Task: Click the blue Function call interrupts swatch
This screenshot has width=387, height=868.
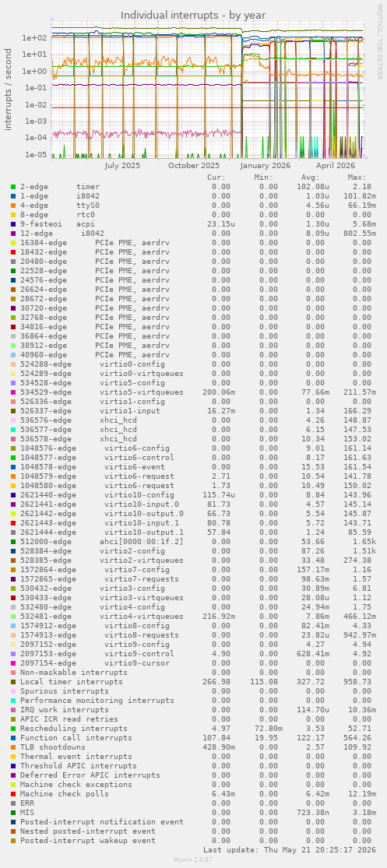Action: point(13,738)
